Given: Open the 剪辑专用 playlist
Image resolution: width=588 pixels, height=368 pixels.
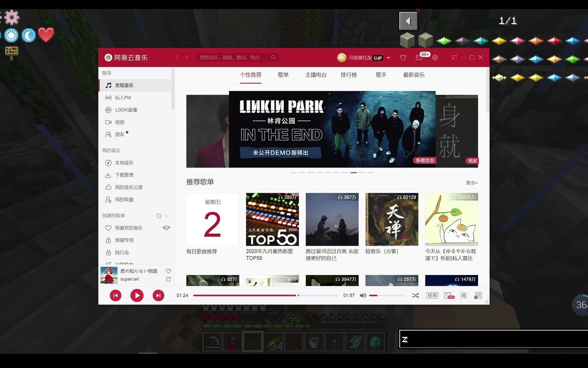Looking at the screenshot, I should pos(135,240).
